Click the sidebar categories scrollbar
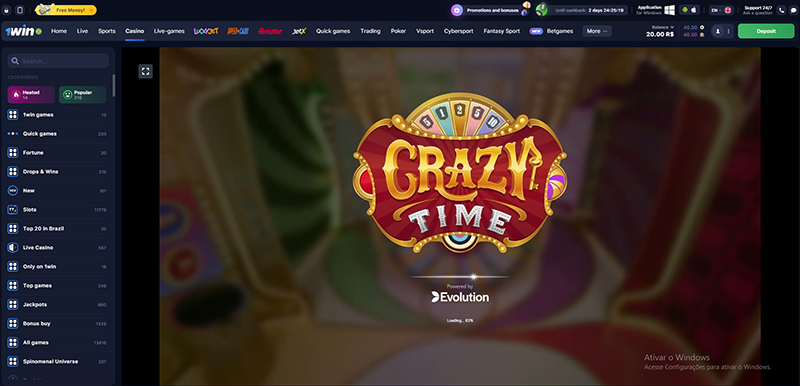Image resolution: width=800 pixels, height=386 pixels. click(114, 86)
